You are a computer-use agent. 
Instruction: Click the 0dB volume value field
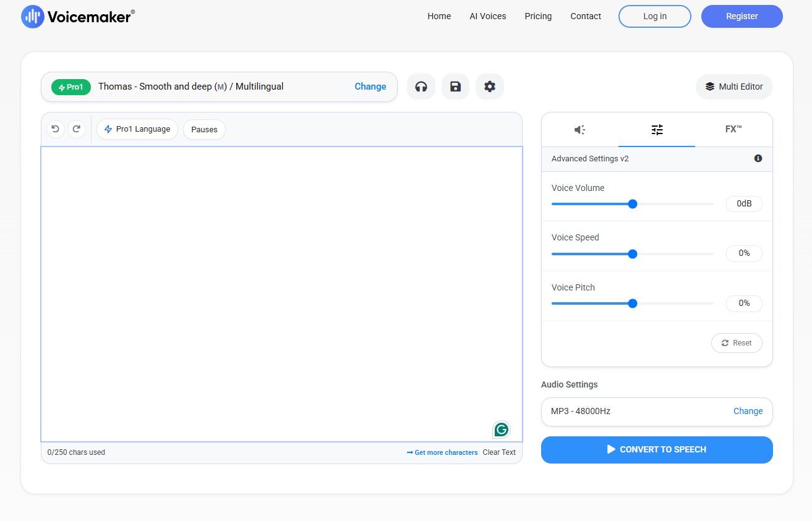click(x=744, y=203)
